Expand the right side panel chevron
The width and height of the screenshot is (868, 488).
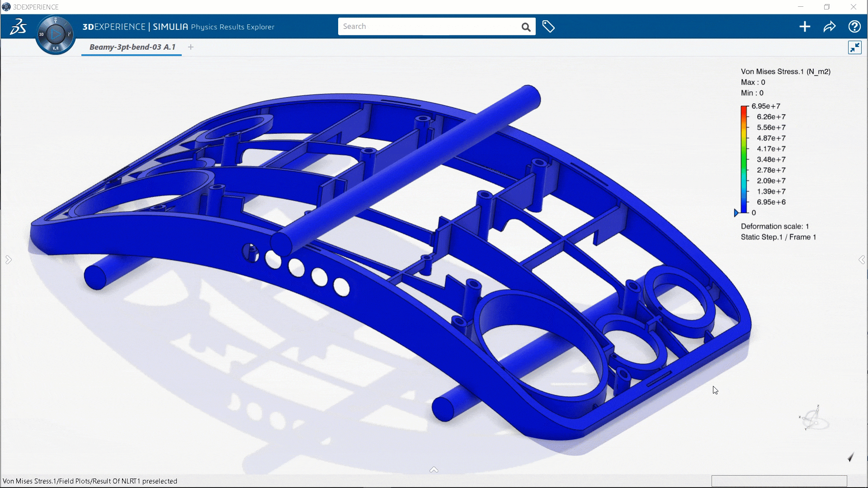pyautogui.click(x=862, y=260)
